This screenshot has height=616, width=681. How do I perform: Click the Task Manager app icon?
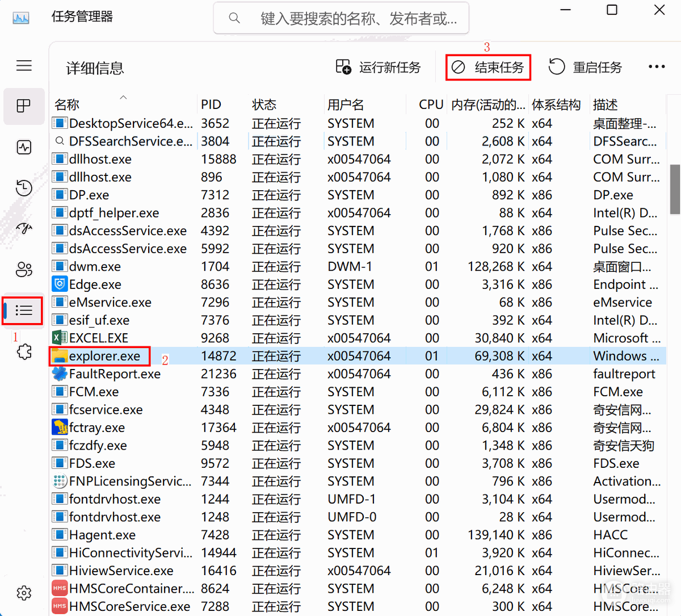coord(21,18)
